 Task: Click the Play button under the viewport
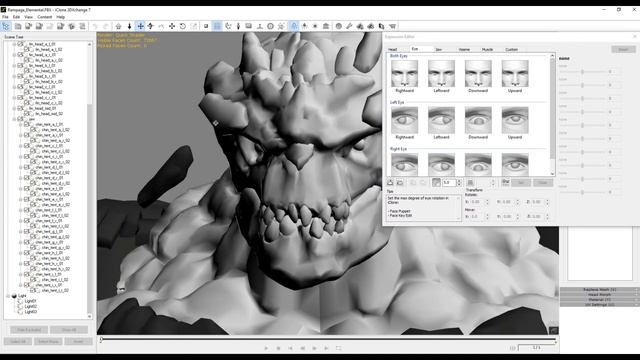[x=266, y=348]
